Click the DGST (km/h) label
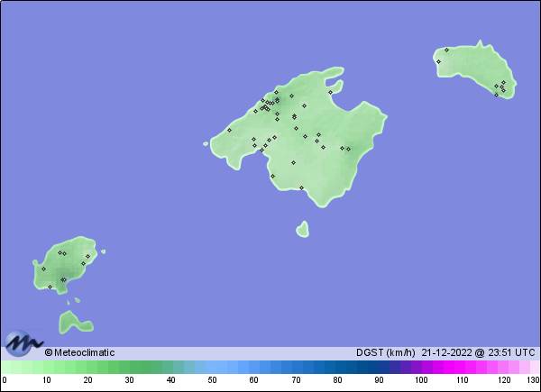The width and height of the screenshot is (541, 392). click(x=385, y=352)
